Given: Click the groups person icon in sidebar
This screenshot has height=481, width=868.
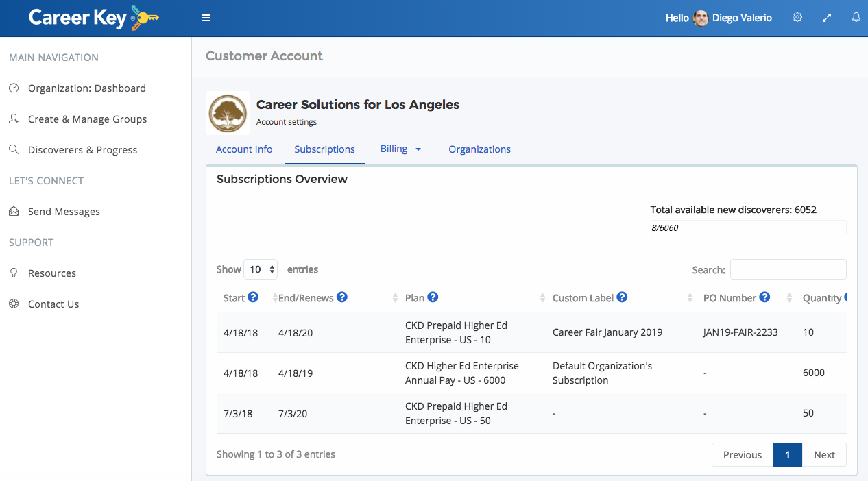Looking at the screenshot, I should [14, 119].
